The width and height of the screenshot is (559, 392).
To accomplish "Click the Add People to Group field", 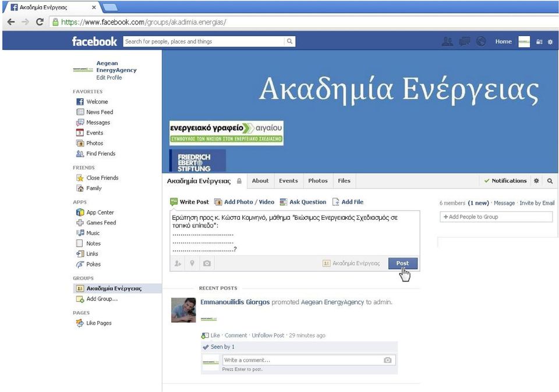I will click(496, 217).
